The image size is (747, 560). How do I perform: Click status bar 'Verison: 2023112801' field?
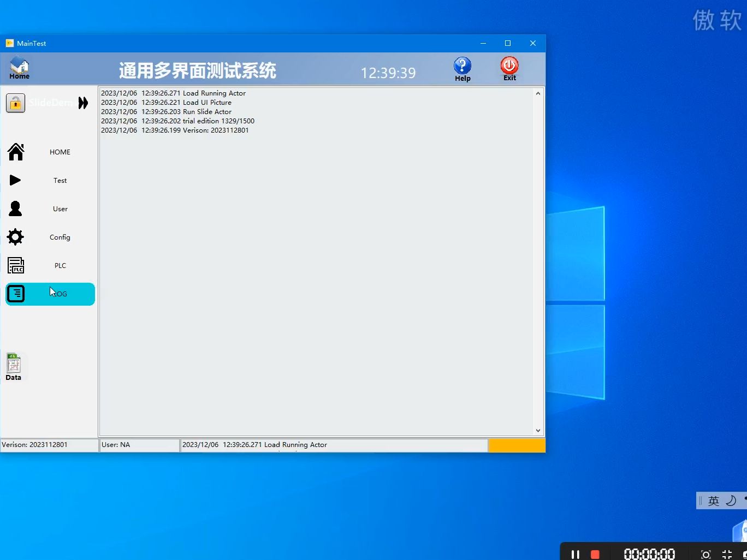[x=49, y=445]
